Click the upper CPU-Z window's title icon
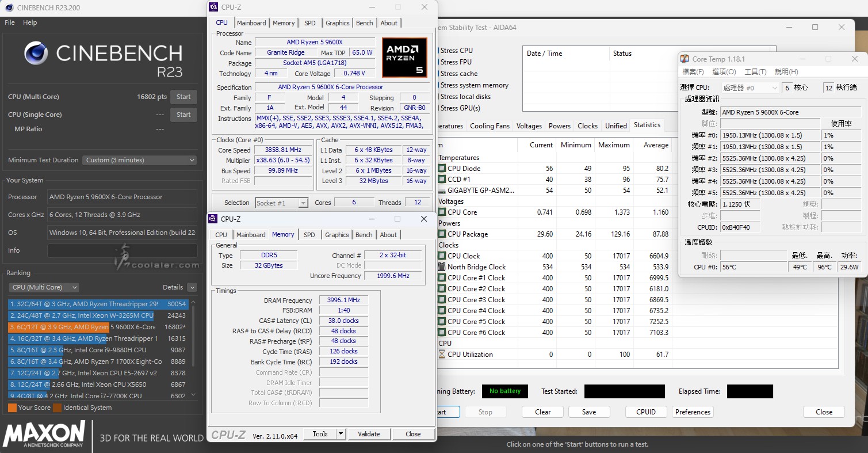868x453 pixels. pos(213,7)
